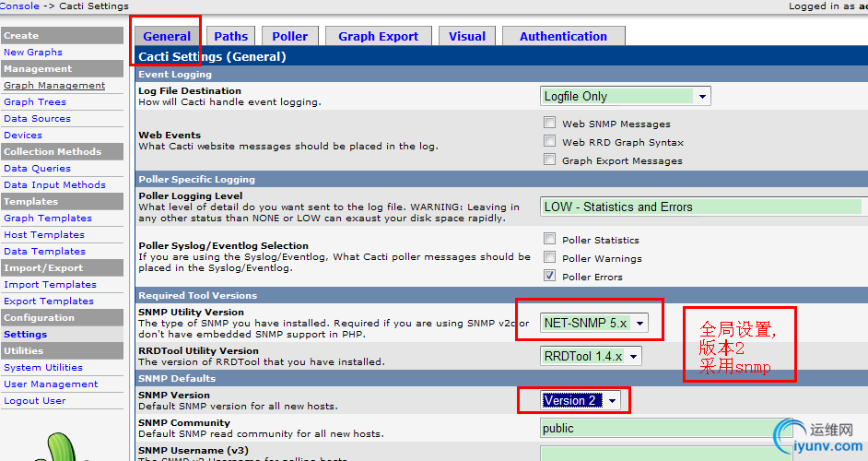The height and width of the screenshot is (461, 868).
Task: Click the SNMP Username (v3) input field
Action: pos(666,454)
